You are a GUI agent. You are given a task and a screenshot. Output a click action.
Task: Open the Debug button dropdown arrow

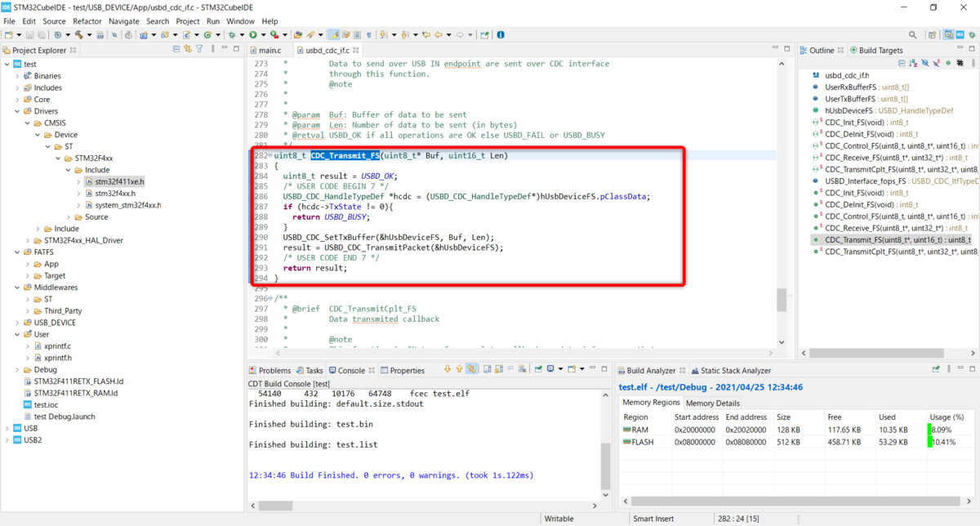pyautogui.click(x=242, y=35)
